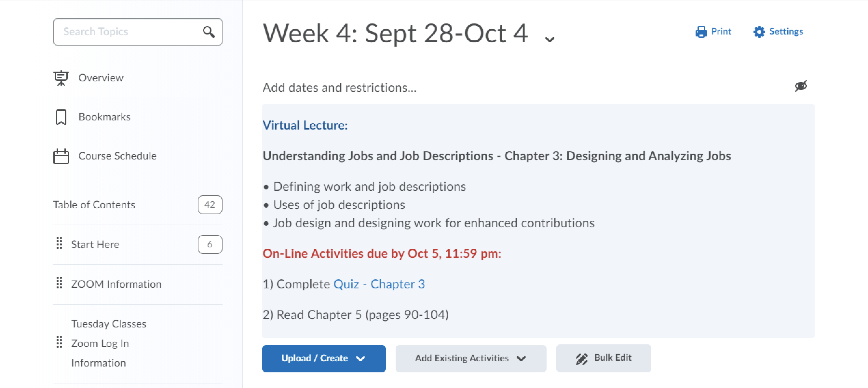Click the Bulk Edit pencil icon
Image resolution: width=868 pixels, height=388 pixels.
pos(582,359)
